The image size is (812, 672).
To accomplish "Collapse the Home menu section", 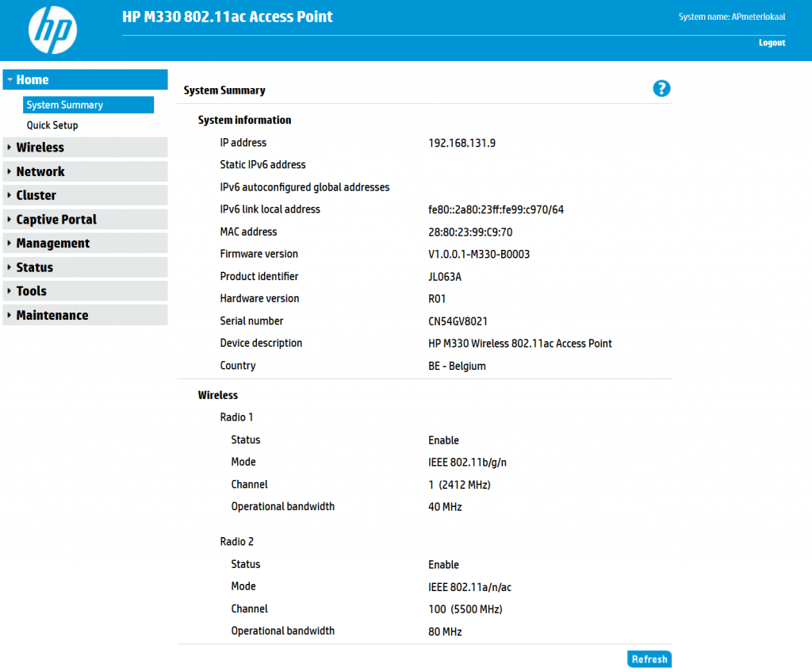I will (85, 80).
